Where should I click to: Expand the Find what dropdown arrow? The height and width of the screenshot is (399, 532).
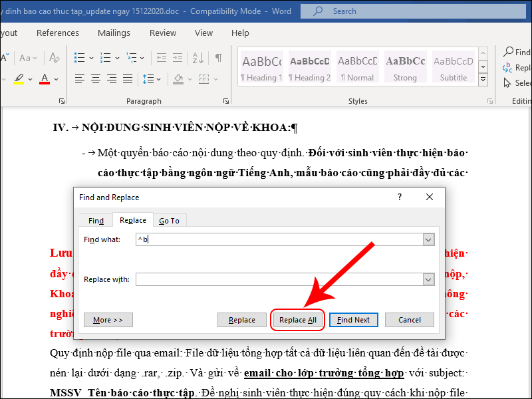point(428,239)
